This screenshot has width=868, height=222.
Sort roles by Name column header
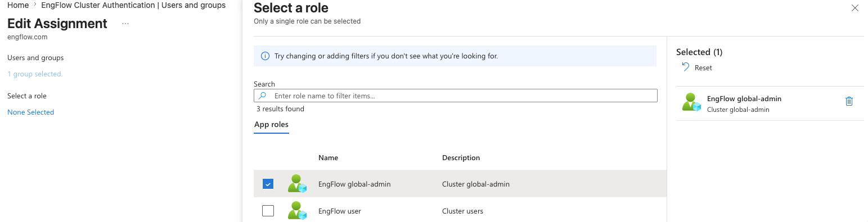328,158
